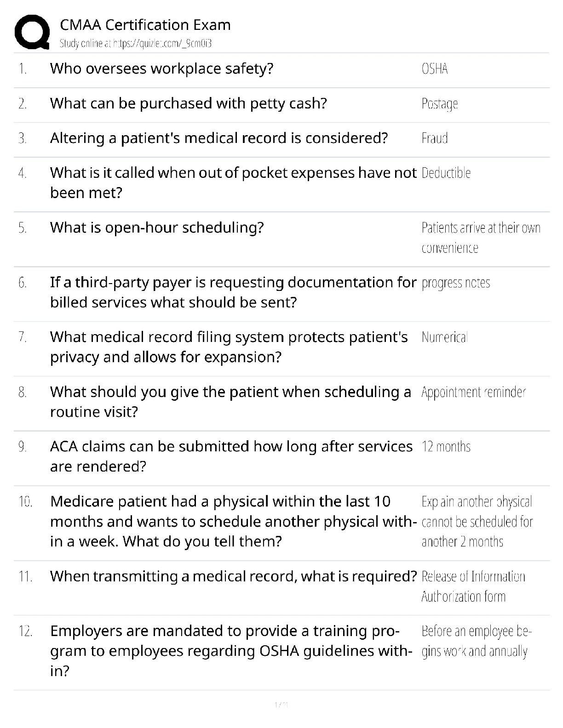Click the answer Fraud

pyautogui.click(x=435, y=138)
